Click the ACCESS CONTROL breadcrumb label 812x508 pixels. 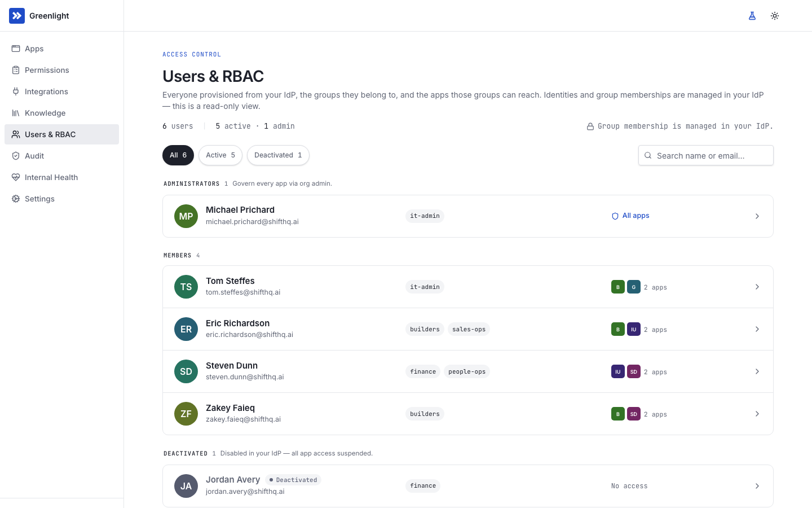[x=192, y=55]
